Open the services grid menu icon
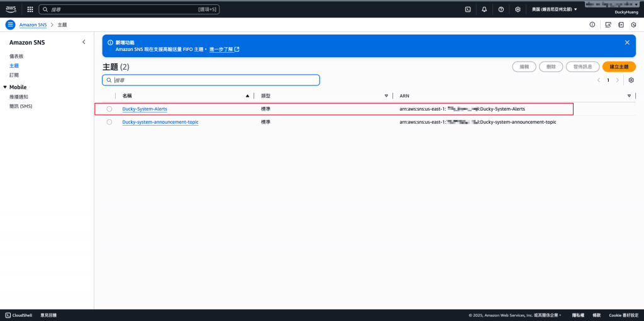This screenshot has height=321, width=644. (x=30, y=9)
